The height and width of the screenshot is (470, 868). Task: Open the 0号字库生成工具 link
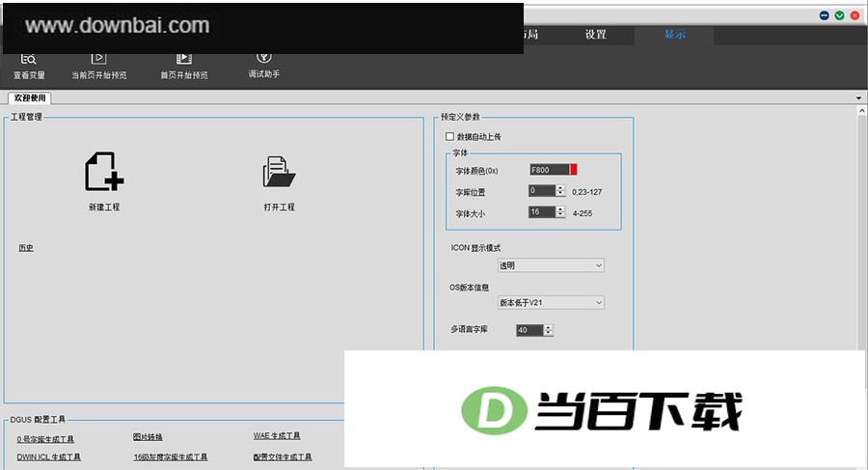[45, 439]
